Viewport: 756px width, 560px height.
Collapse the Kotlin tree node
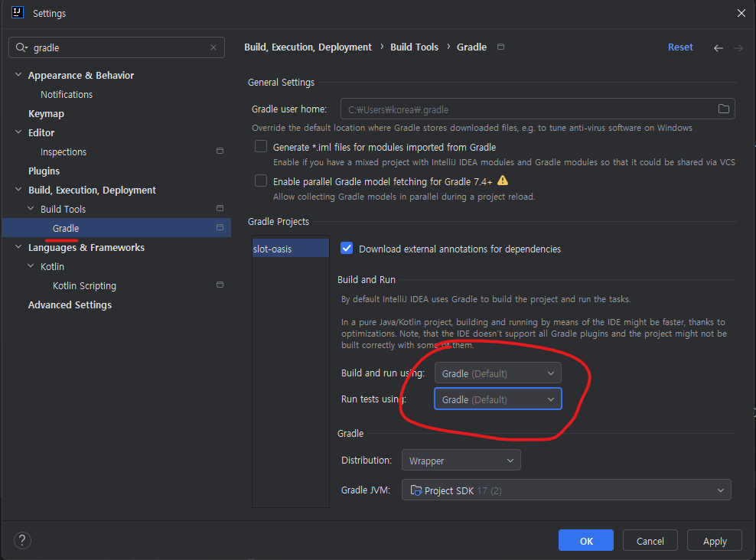tap(31, 266)
